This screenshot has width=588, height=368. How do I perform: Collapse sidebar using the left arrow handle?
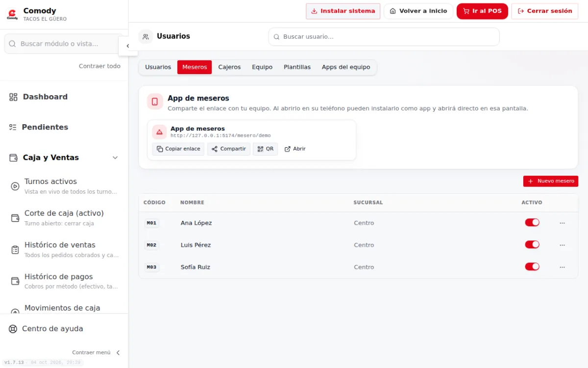pyautogui.click(x=128, y=46)
